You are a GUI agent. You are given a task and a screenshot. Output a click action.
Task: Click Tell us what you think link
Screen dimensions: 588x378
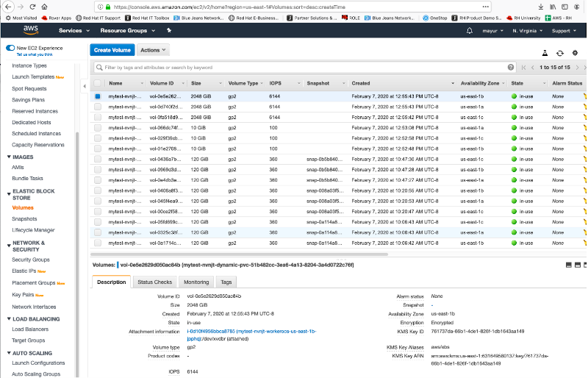click(35, 55)
